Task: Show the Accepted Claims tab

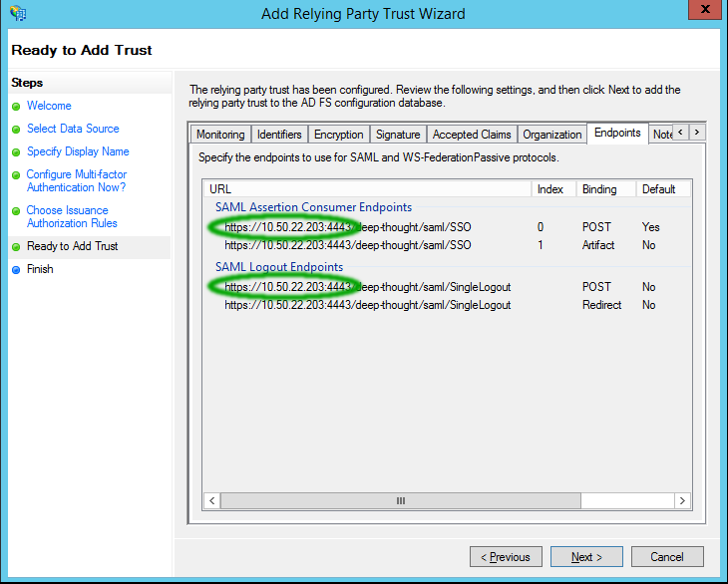Action: [x=472, y=135]
